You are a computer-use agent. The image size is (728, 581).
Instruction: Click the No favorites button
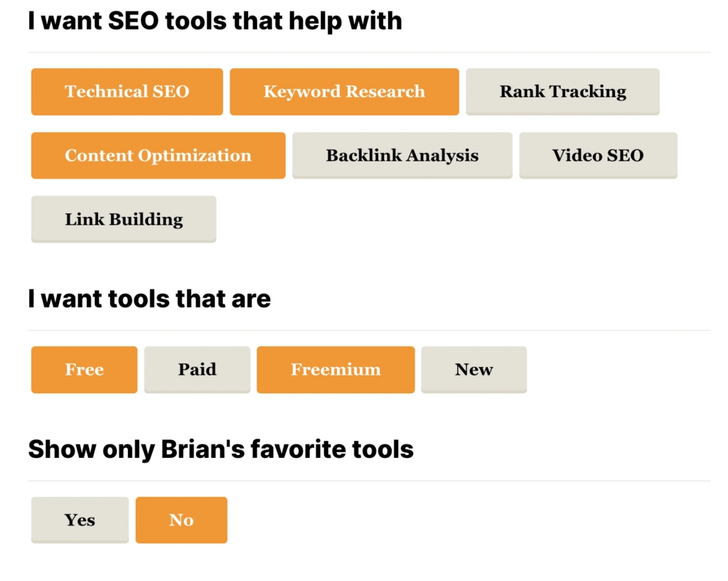[181, 521]
